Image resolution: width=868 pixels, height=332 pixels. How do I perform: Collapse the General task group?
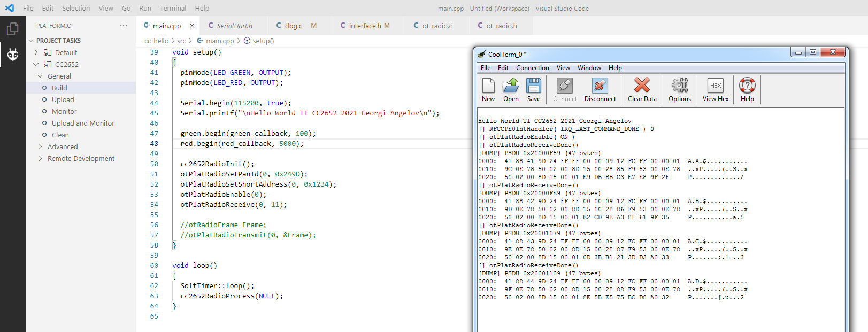tap(40, 76)
